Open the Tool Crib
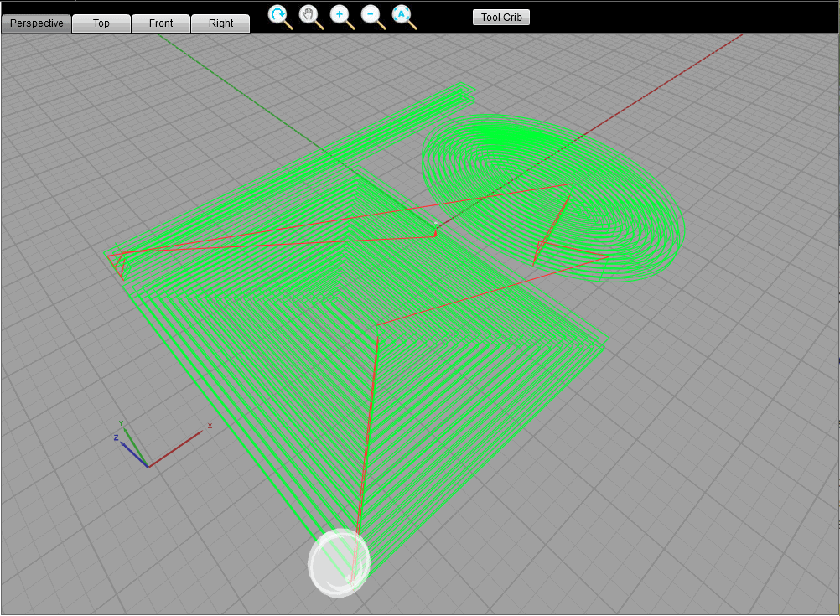 (x=500, y=16)
